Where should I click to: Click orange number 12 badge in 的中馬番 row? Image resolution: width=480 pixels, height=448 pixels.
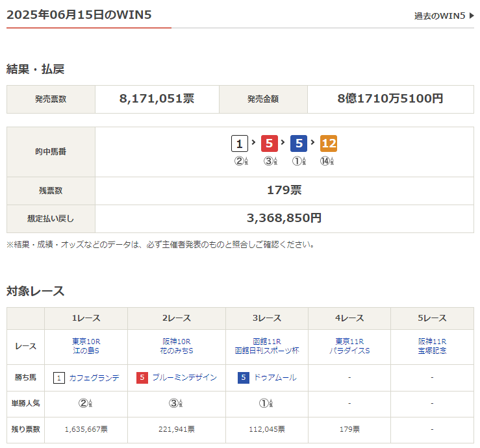click(329, 143)
